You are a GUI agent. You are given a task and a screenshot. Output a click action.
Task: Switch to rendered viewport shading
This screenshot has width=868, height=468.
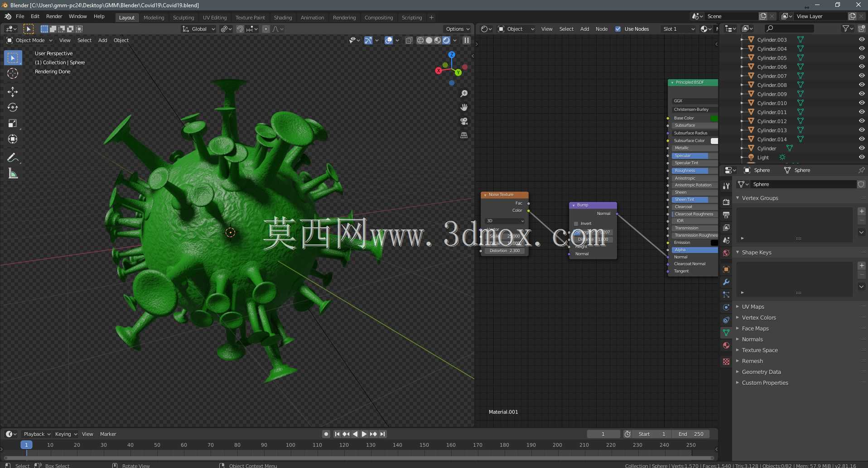coord(446,40)
